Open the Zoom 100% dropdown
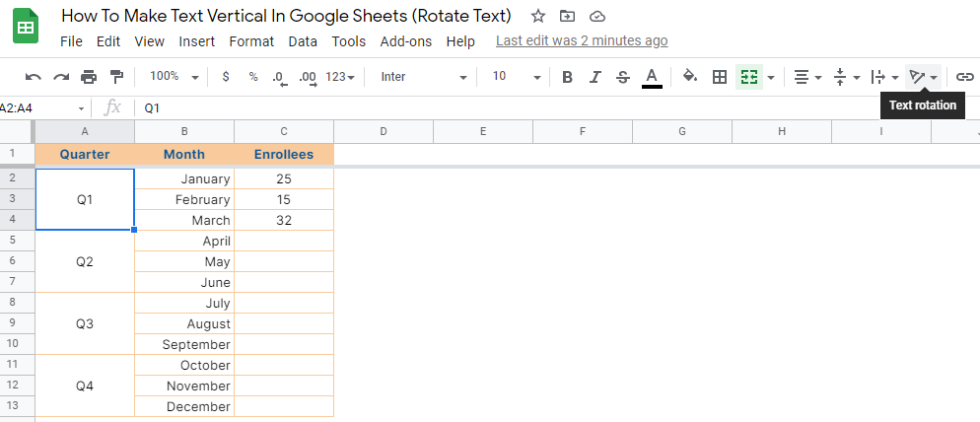 pyautogui.click(x=174, y=77)
